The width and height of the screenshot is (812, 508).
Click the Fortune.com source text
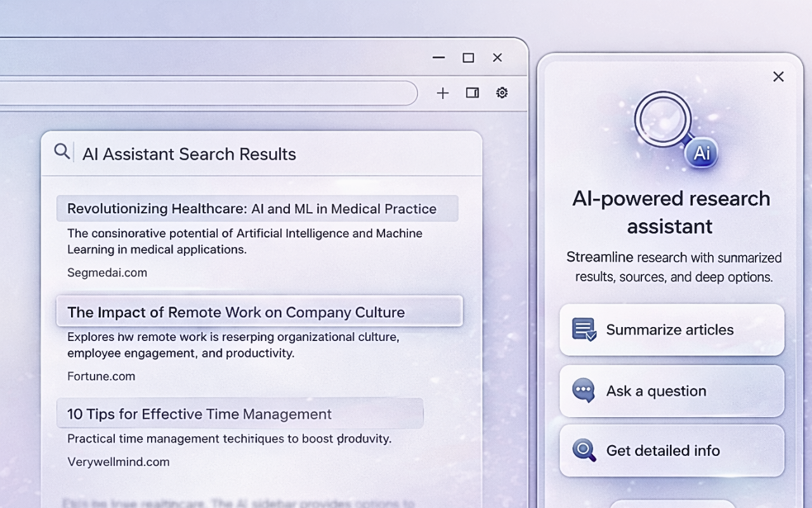click(x=101, y=376)
